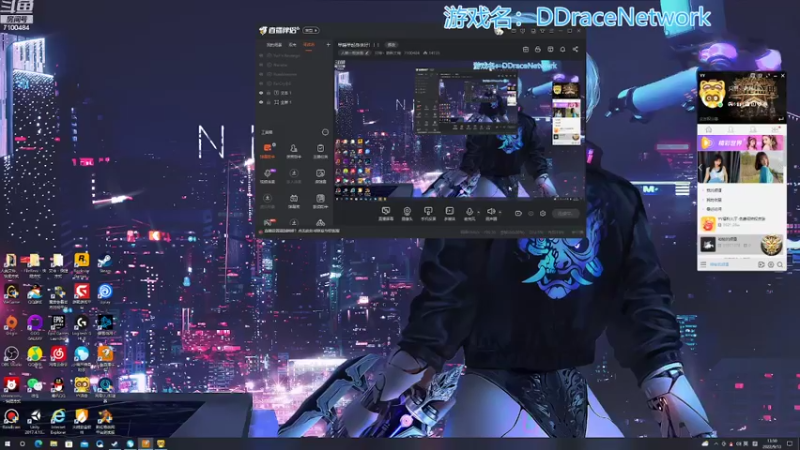The image size is (800, 450).
Task: Open the Windows Start menu
Action: [x=7, y=444]
